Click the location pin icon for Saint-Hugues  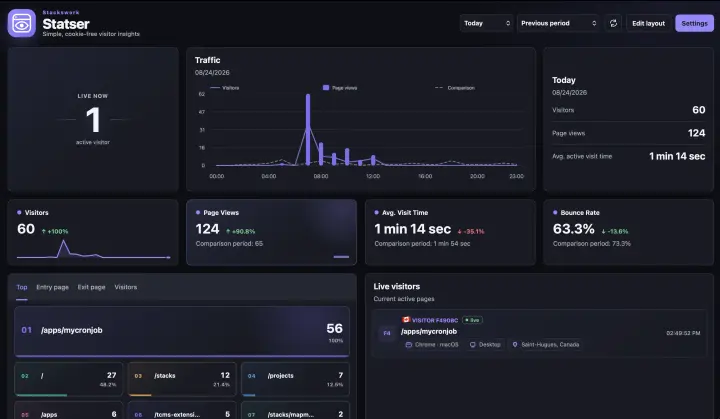click(x=515, y=345)
